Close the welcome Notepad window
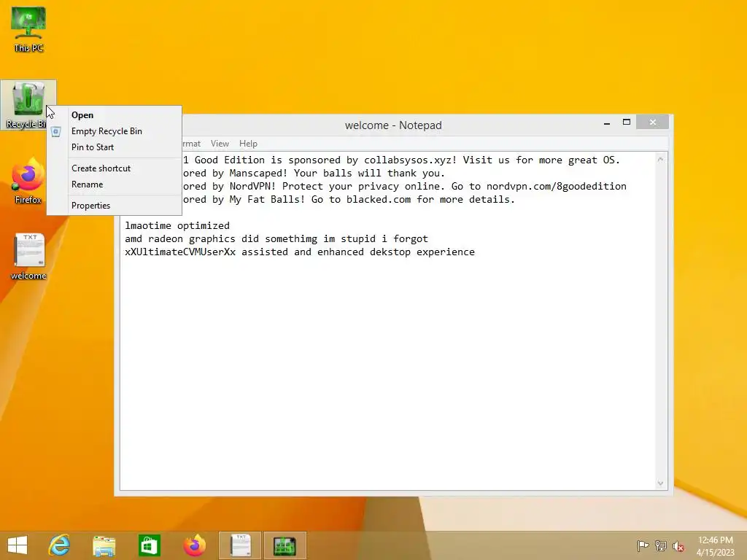This screenshot has width=747, height=560. [652, 122]
